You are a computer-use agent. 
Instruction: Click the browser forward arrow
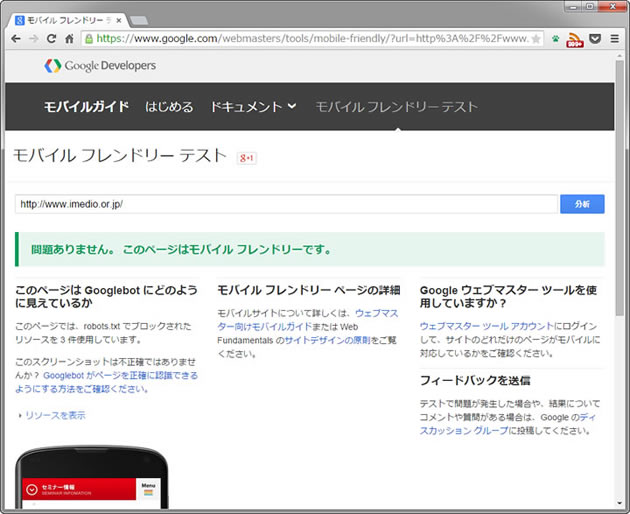click(x=34, y=39)
